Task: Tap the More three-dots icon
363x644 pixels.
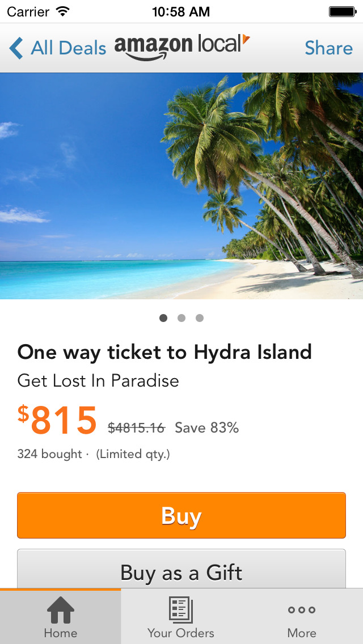Action: 302,610
